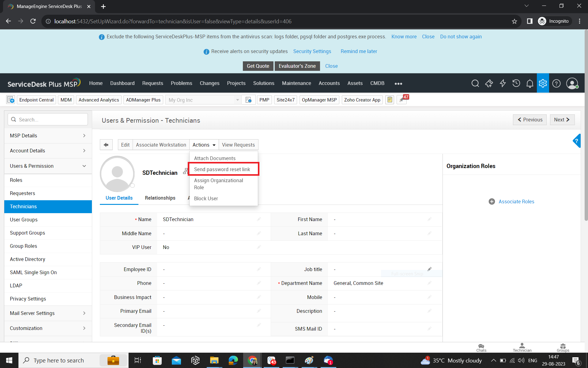Open the Assets module in the navigation
This screenshot has width=588, height=368.
355,83
